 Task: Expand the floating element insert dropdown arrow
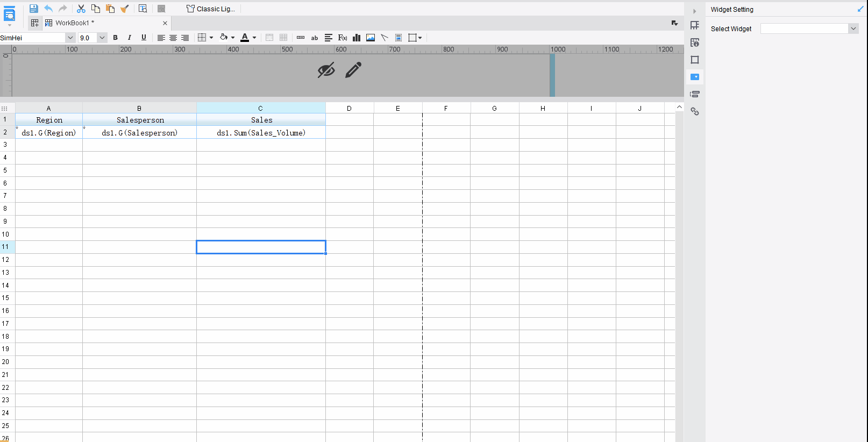coord(420,38)
